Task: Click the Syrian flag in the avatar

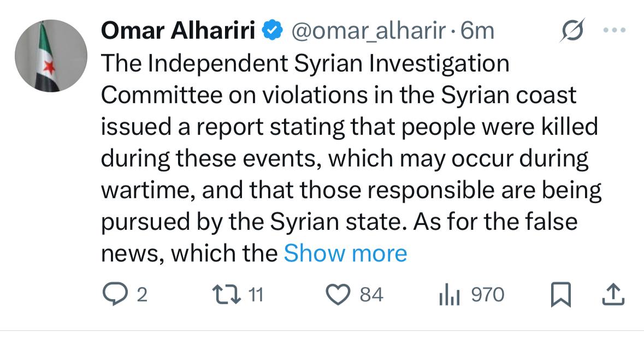Action: pyautogui.click(x=46, y=60)
